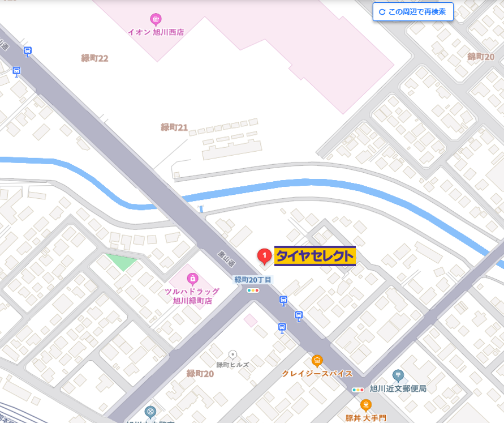Image resolution: width=504 pixels, height=423 pixels.
Task: Select the 豚丼 大手門 restaurant icon
Action: point(366,405)
